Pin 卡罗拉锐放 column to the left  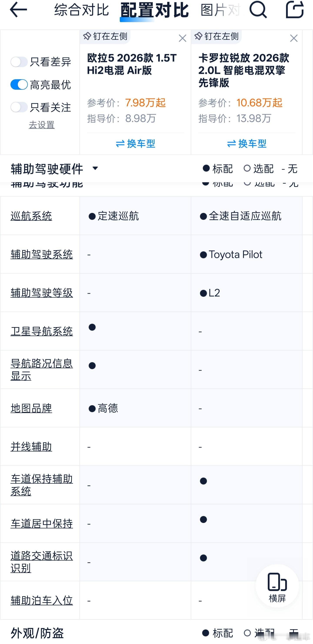pyautogui.click(x=217, y=37)
